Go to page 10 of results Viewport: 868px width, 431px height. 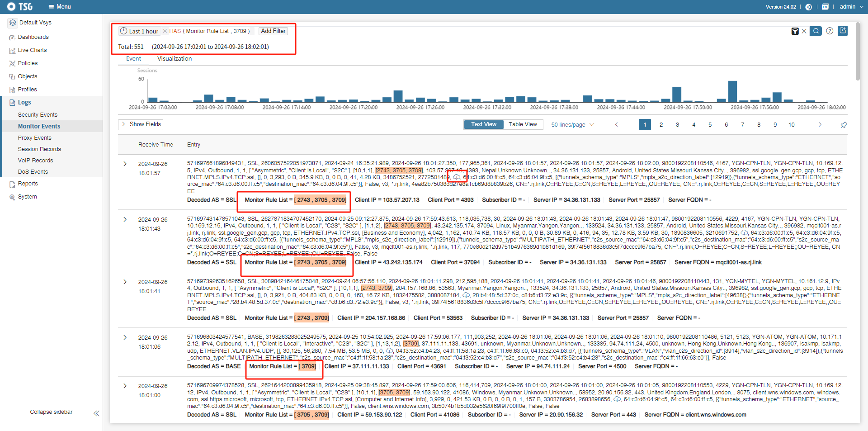pos(791,125)
